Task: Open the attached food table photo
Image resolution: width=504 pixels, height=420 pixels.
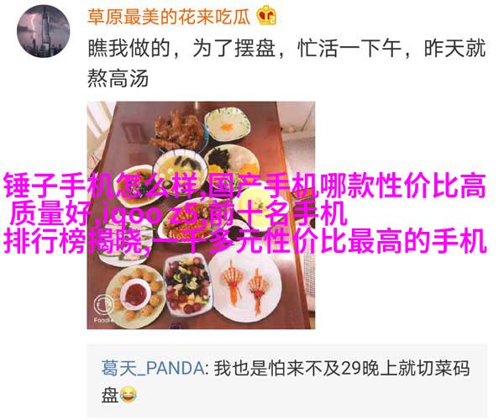Action: pyautogui.click(x=201, y=215)
